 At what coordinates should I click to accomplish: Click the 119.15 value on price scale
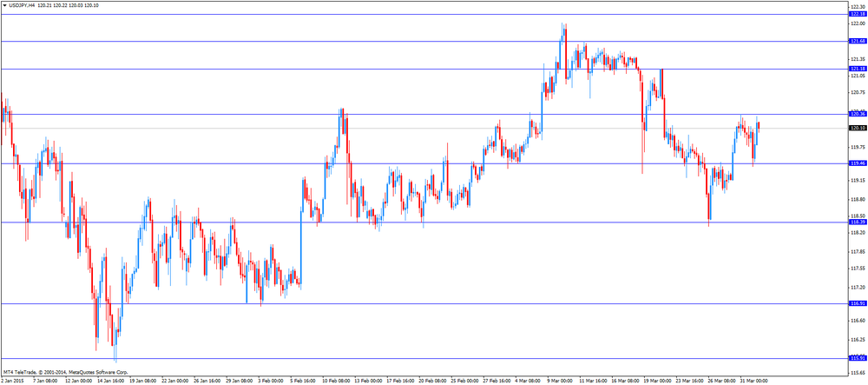pos(858,181)
